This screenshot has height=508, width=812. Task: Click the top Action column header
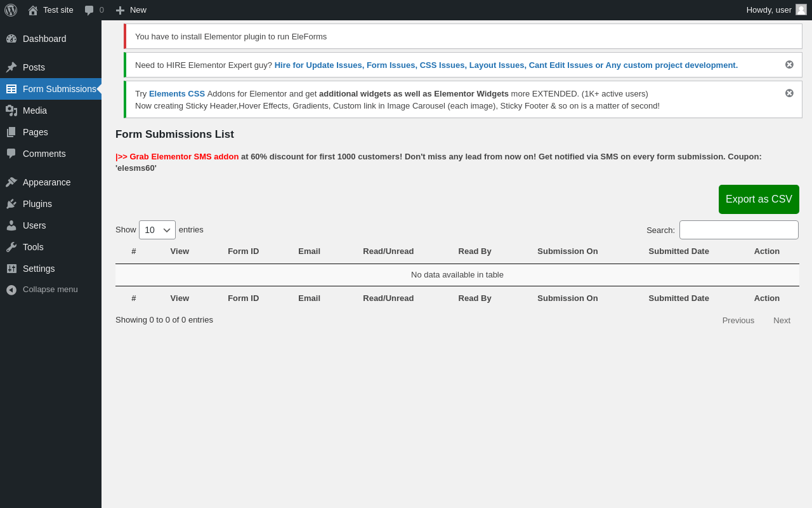767,251
